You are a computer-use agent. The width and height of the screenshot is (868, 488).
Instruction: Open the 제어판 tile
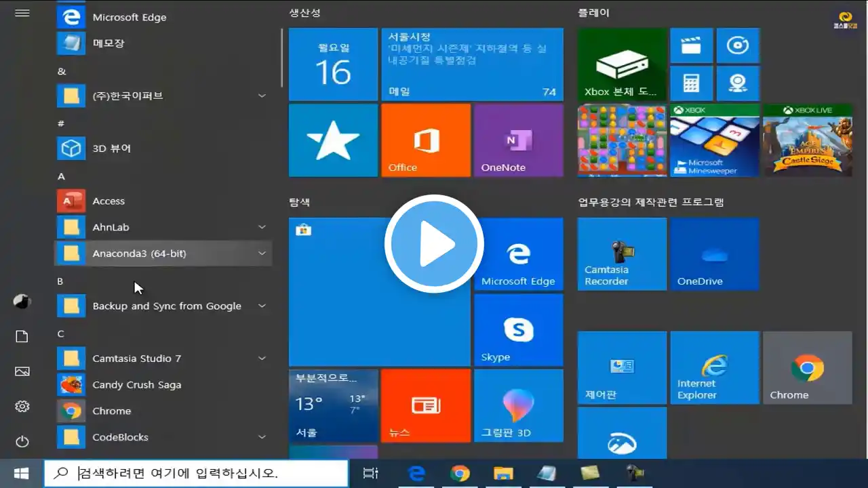click(x=622, y=368)
